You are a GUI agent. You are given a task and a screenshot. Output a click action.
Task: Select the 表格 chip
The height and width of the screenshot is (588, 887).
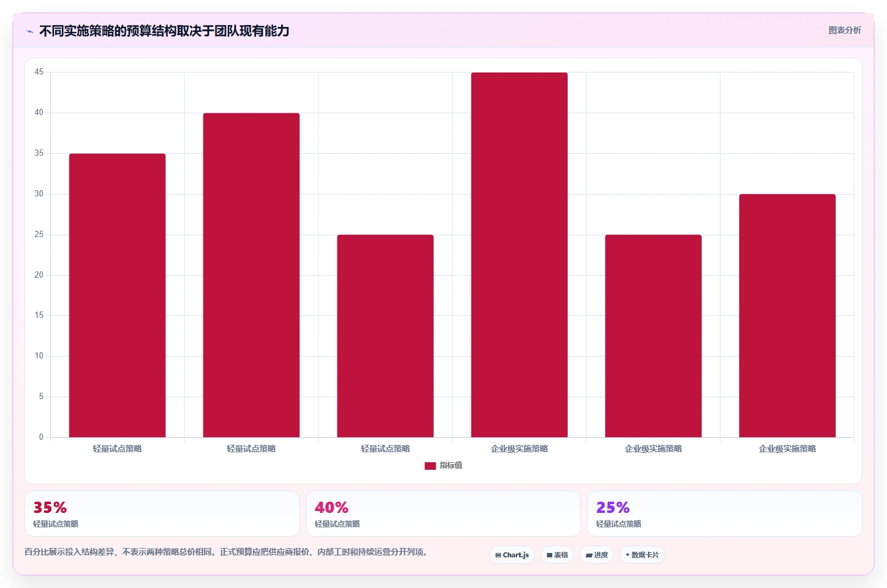click(557, 555)
